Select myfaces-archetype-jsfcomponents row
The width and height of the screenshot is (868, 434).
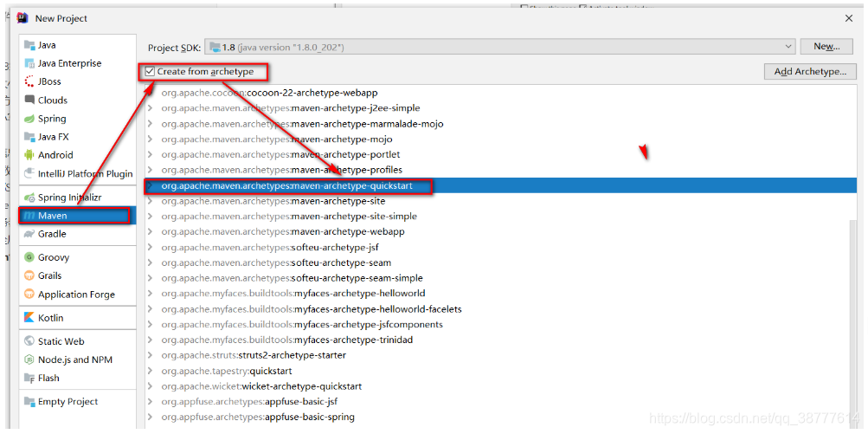(496, 324)
